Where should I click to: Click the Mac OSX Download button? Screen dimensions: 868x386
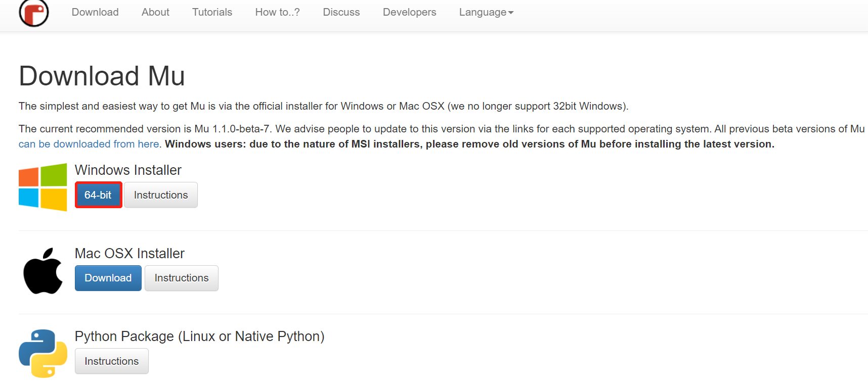(108, 278)
